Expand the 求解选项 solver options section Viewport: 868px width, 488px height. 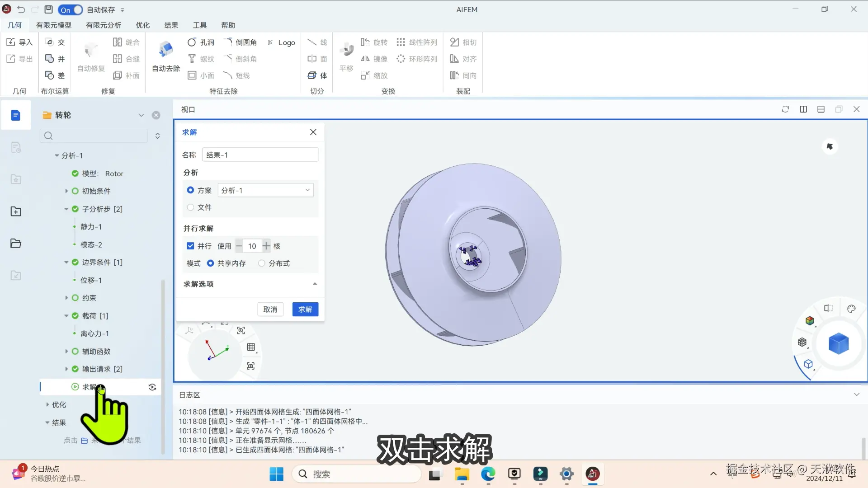click(x=315, y=284)
